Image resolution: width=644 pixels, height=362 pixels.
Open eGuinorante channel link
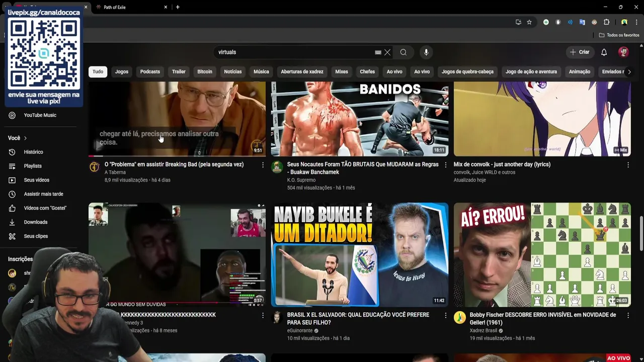[300, 331]
